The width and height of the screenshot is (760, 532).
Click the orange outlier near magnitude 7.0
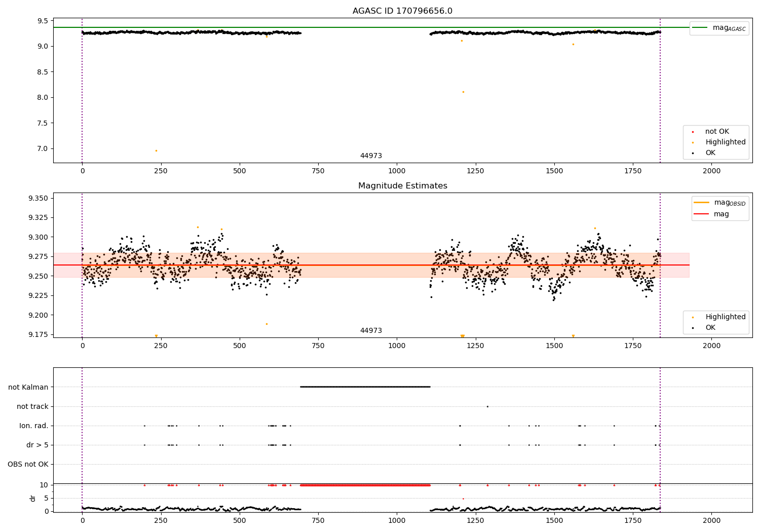[156, 150]
